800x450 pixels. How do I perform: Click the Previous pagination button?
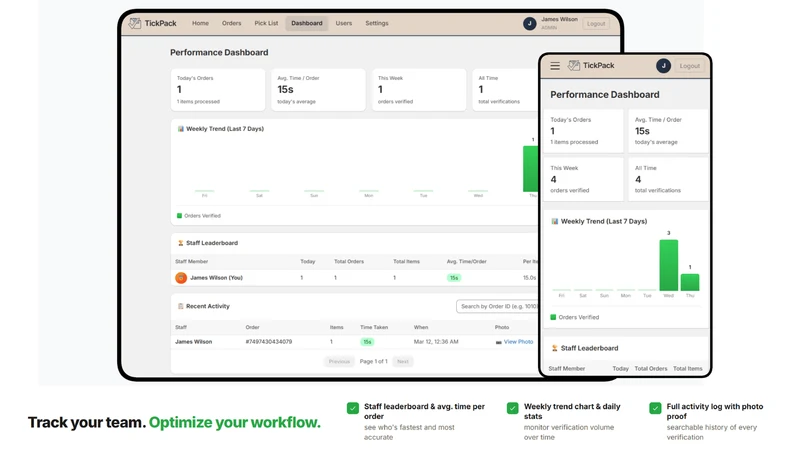click(x=339, y=361)
